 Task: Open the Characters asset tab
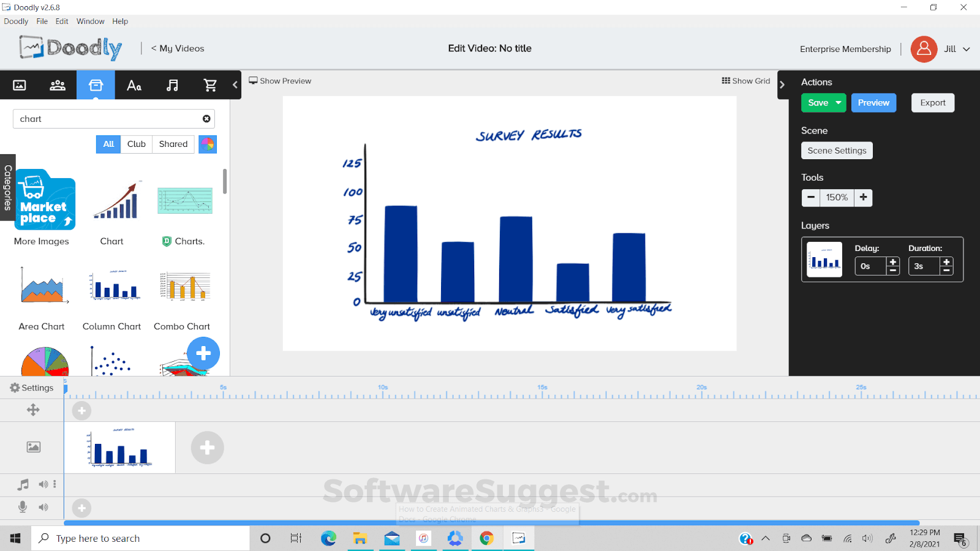click(58, 85)
